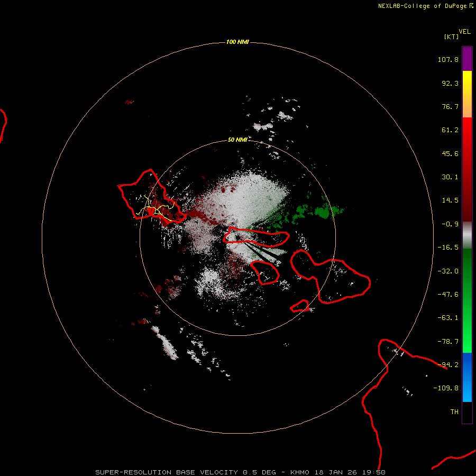Click the VEL legend title
This screenshot has height=476, width=476.
click(464, 32)
